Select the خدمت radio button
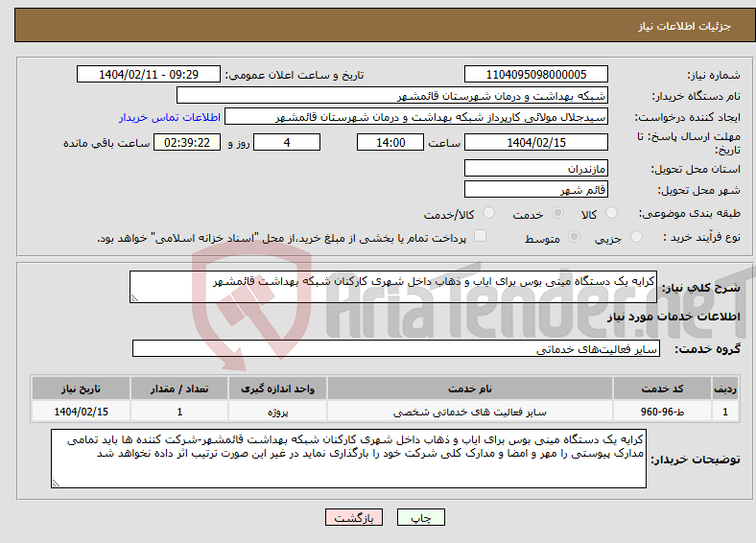 pyautogui.click(x=557, y=213)
